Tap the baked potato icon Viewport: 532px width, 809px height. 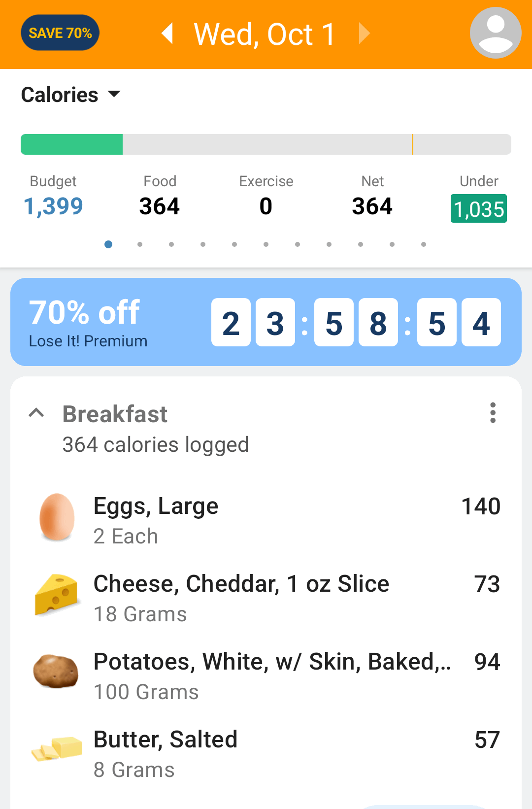click(56, 671)
